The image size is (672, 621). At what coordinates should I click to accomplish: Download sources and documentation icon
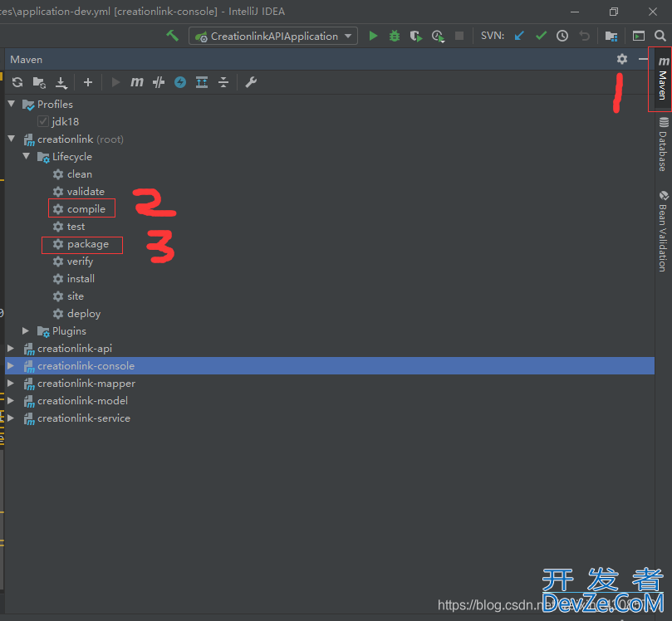coord(61,82)
